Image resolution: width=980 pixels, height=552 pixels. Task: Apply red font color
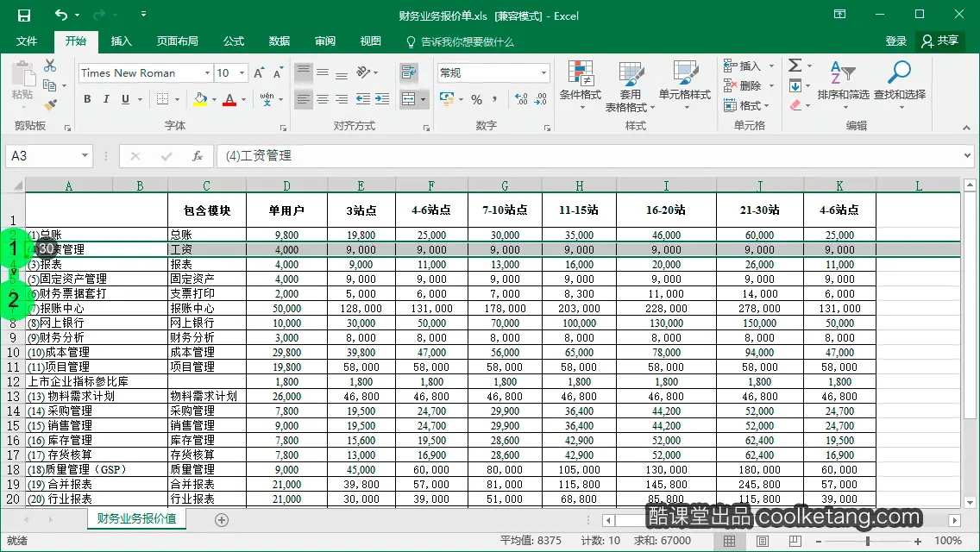tap(229, 99)
